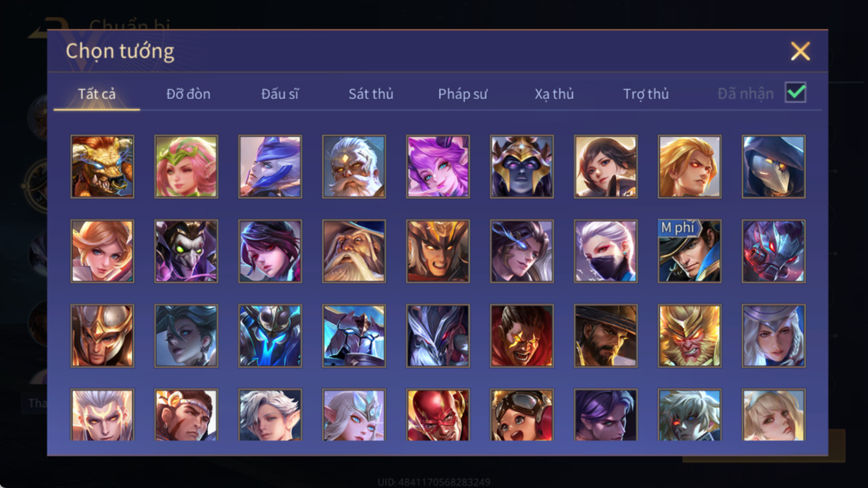868x488 pixels.
Task: Select the masked silver-haired ninja woman
Action: [x=605, y=251]
